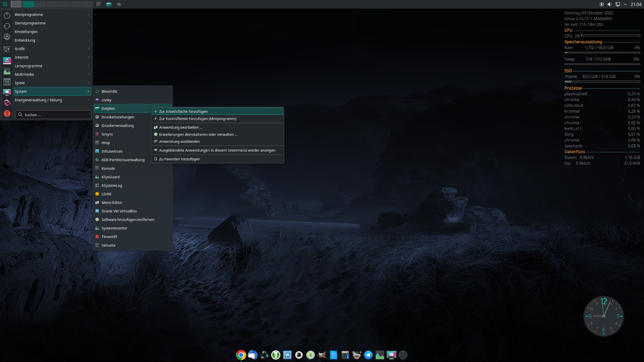644x362 pixels.
Task: Open KeePassXC key icon in the dock
Action: pyautogui.click(x=276, y=355)
